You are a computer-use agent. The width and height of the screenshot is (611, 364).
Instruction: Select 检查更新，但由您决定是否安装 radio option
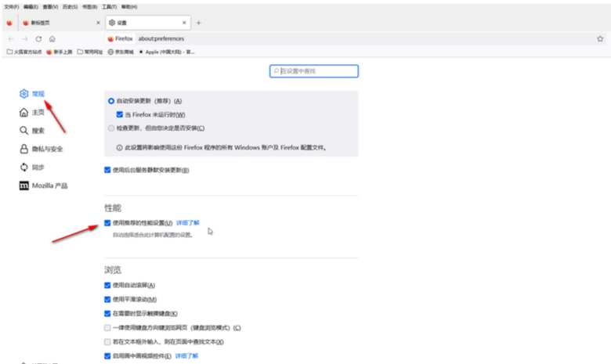[111, 128]
